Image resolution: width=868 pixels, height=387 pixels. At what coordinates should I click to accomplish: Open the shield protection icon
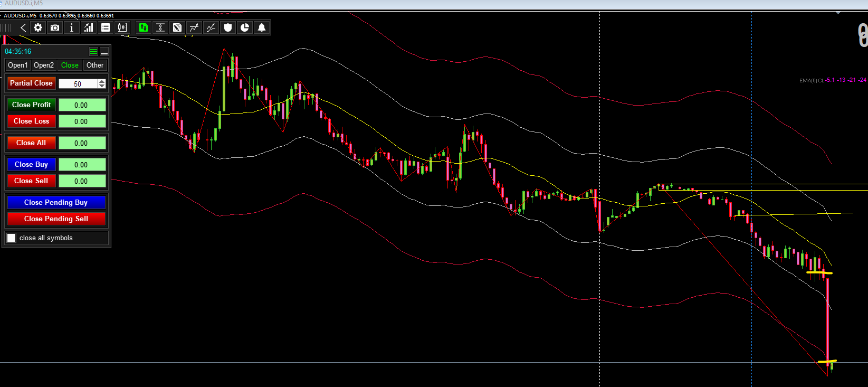pos(228,27)
